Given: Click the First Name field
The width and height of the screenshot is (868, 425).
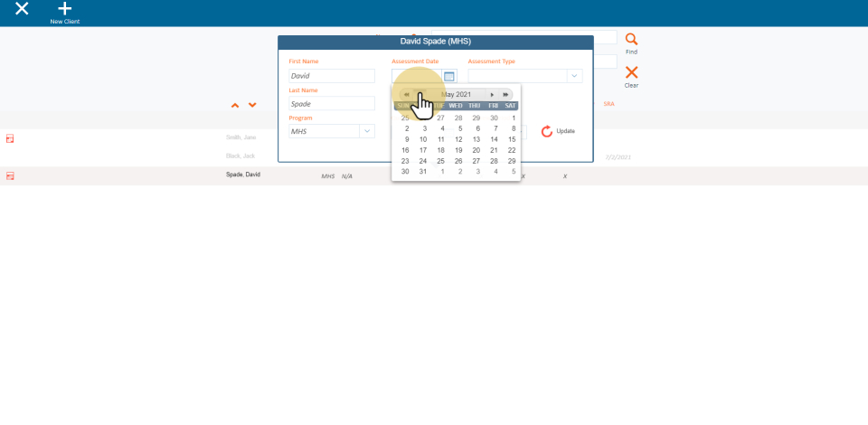Looking at the screenshot, I should click(331, 76).
